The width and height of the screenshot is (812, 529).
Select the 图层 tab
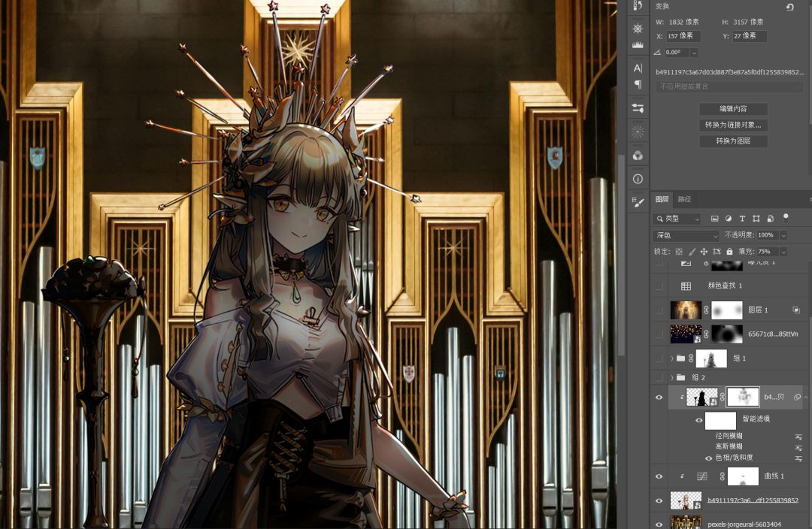[x=662, y=200]
